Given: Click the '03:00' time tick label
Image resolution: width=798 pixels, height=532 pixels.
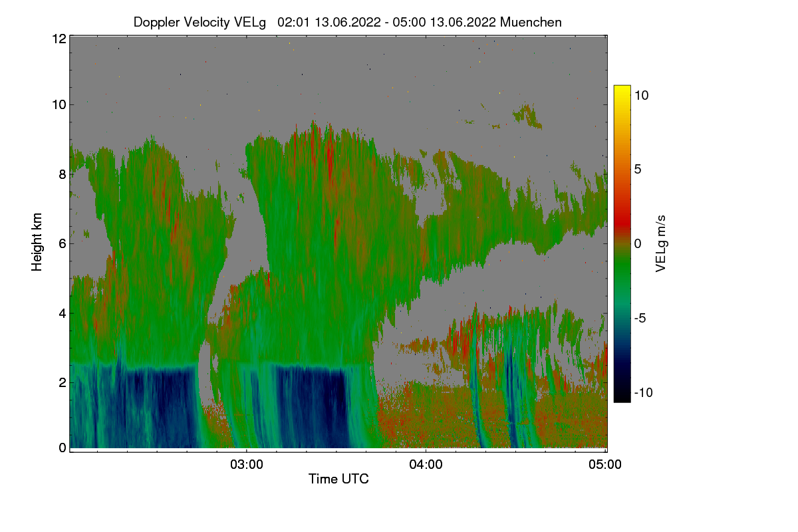Looking at the screenshot, I should coord(246,465).
